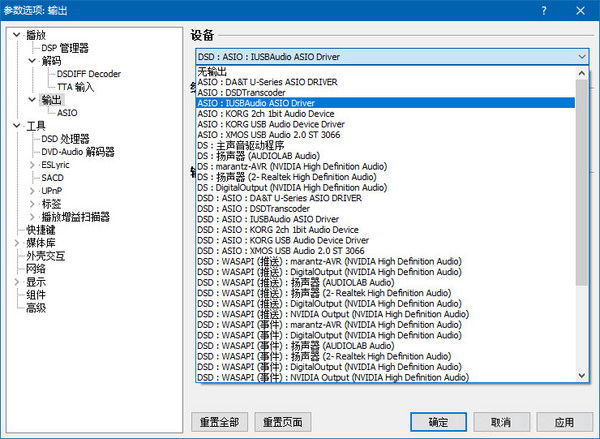Choose ASIO : DA&T U-Series ASIO DRIVER
600x439 pixels.
click(385, 82)
